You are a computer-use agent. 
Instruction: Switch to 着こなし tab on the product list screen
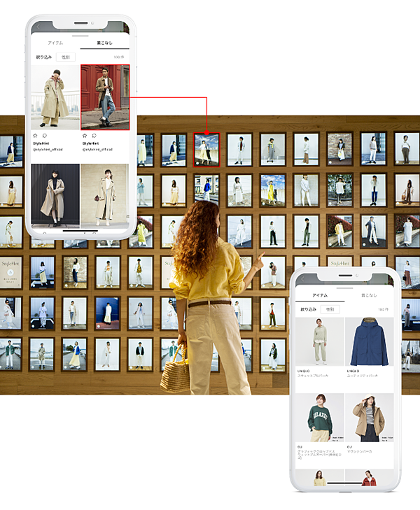tap(368, 295)
